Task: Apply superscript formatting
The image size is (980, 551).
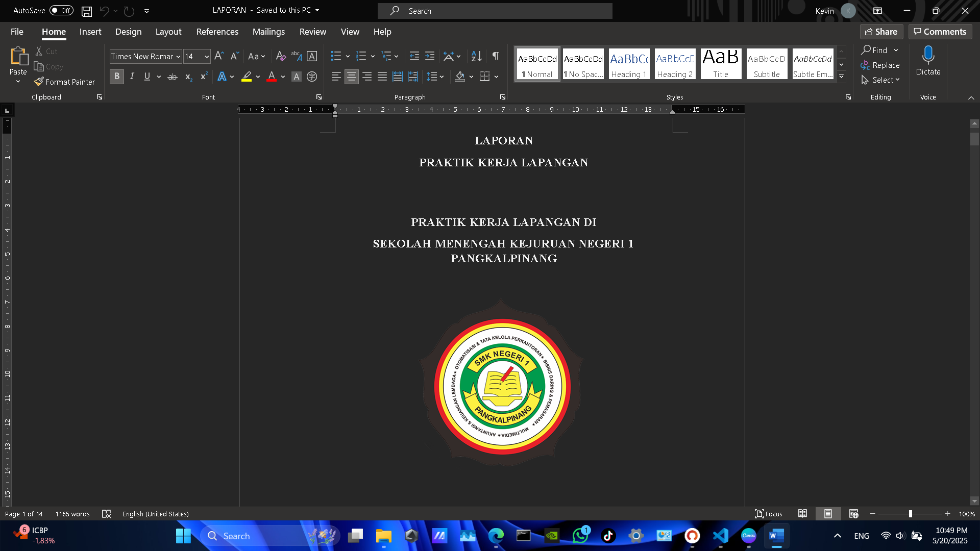Action: pos(204,77)
